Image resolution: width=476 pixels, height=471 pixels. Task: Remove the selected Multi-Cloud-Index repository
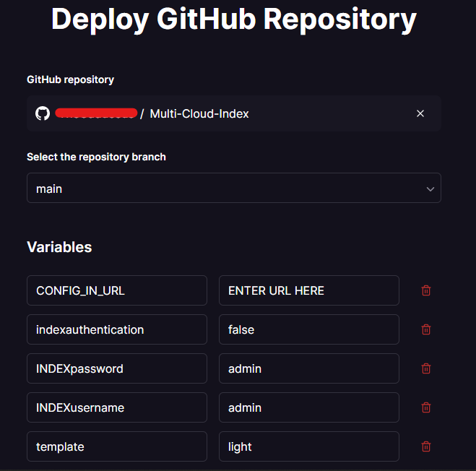pyautogui.click(x=420, y=113)
